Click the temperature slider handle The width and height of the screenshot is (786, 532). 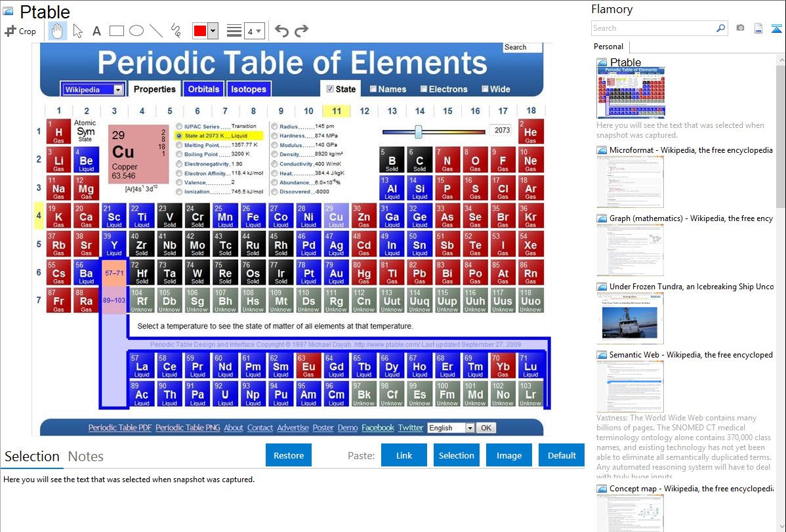click(x=418, y=132)
